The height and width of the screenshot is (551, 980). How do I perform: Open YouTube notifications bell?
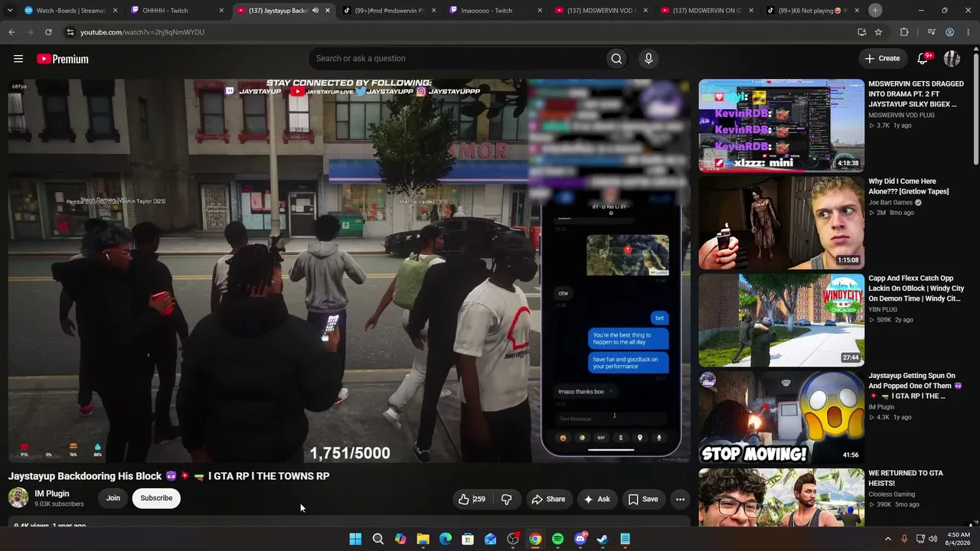(923, 59)
